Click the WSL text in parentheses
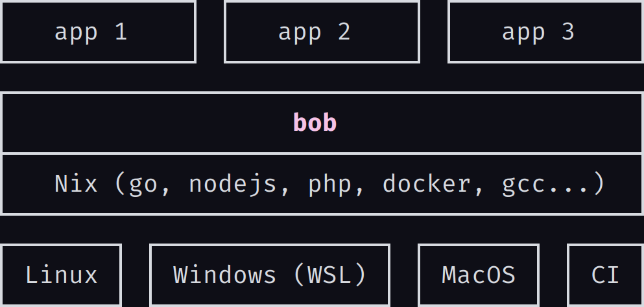The height and width of the screenshot is (307, 644). click(x=329, y=275)
